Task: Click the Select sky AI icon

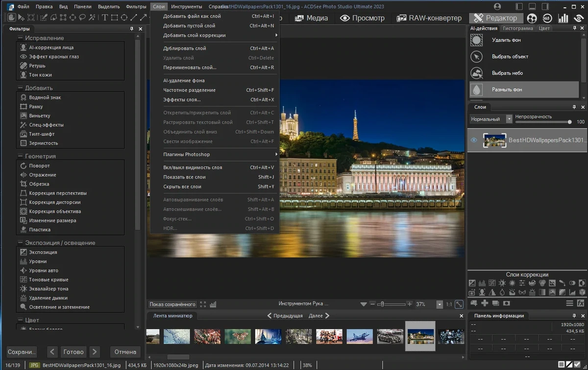Action: click(x=477, y=73)
